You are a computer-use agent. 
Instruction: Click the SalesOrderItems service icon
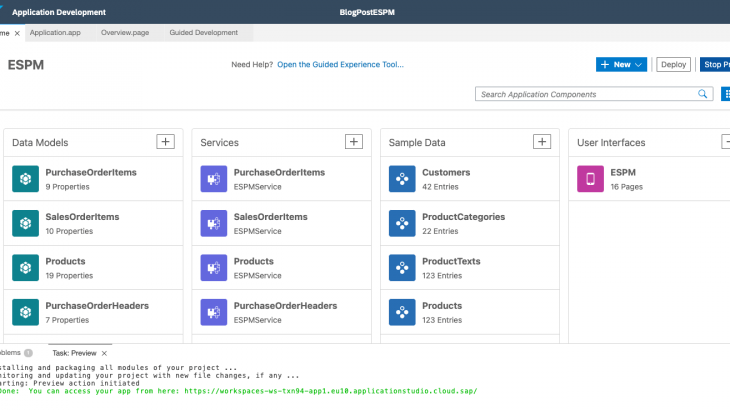pyautogui.click(x=214, y=223)
